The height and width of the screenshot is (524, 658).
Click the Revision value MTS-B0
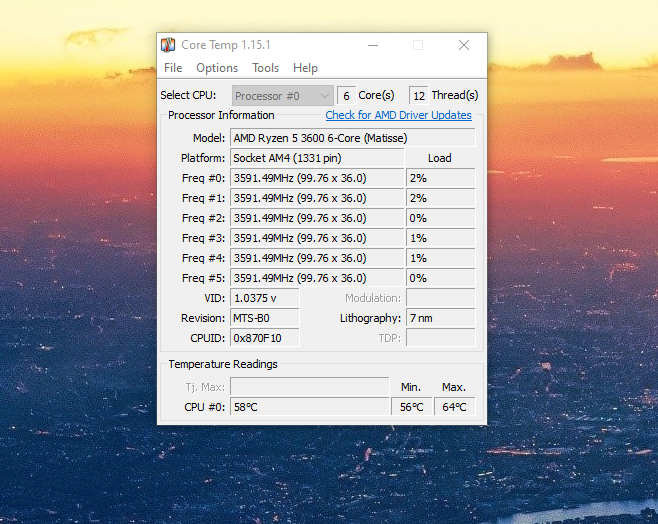[265, 318]
